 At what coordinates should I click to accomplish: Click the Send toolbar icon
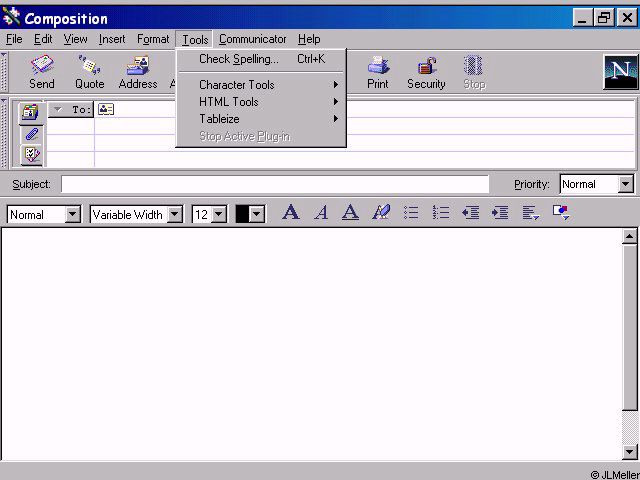click(x=42, y=72)
